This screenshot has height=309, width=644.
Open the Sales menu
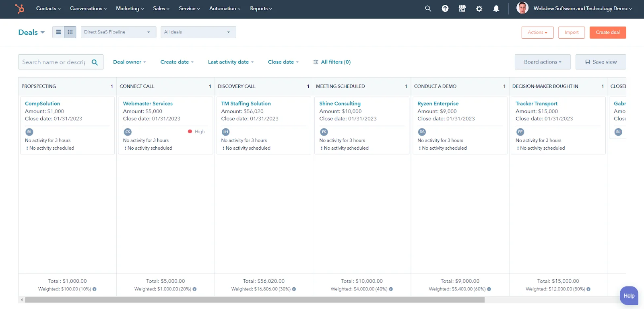(x=161, y=8)
